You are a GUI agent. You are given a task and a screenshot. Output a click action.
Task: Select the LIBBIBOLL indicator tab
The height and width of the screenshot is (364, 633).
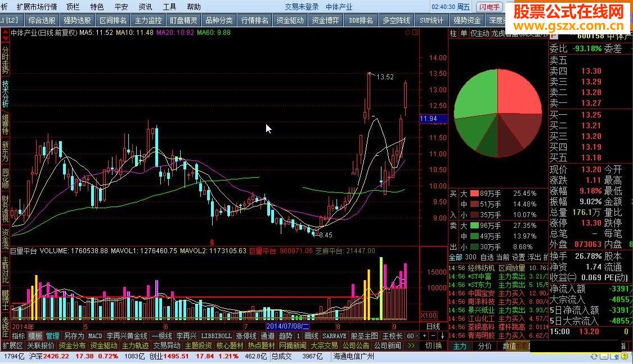coord(216,336)
